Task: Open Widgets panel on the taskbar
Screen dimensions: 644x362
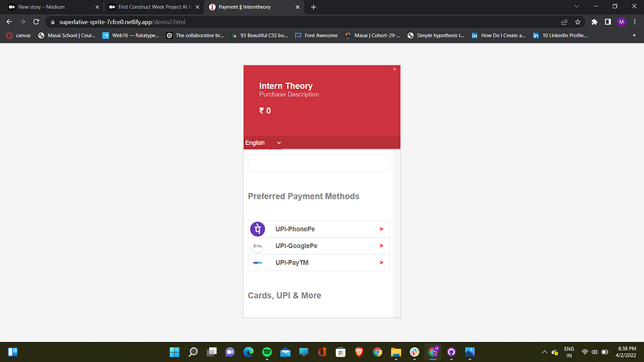Action: tap(13, 352)
